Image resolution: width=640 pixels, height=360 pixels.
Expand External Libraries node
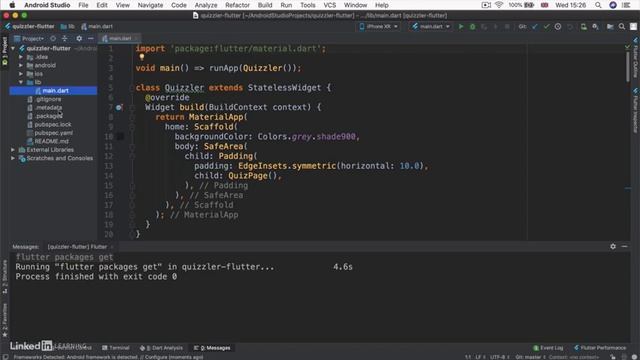click(x=13, y=150)
